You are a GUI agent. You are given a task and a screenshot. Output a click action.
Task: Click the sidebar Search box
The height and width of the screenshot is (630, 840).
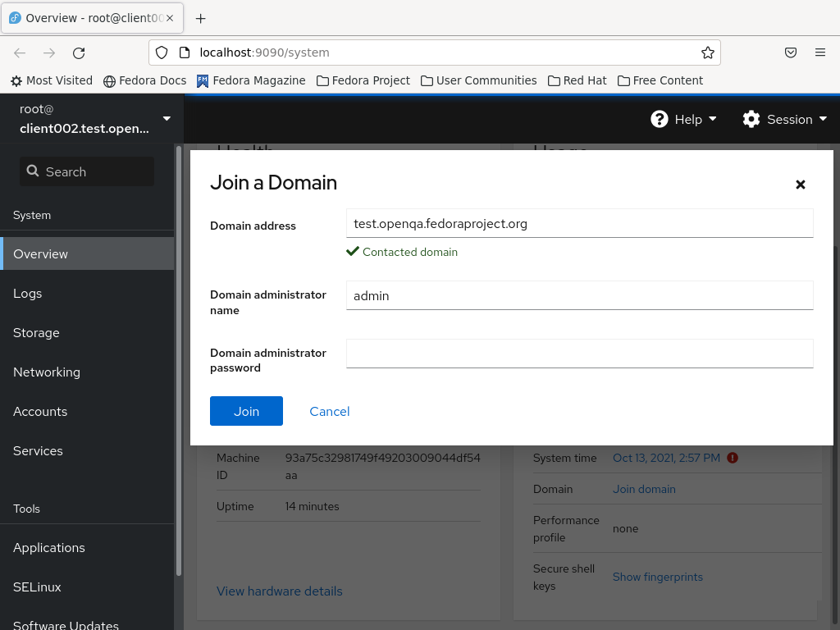[87, 171]
